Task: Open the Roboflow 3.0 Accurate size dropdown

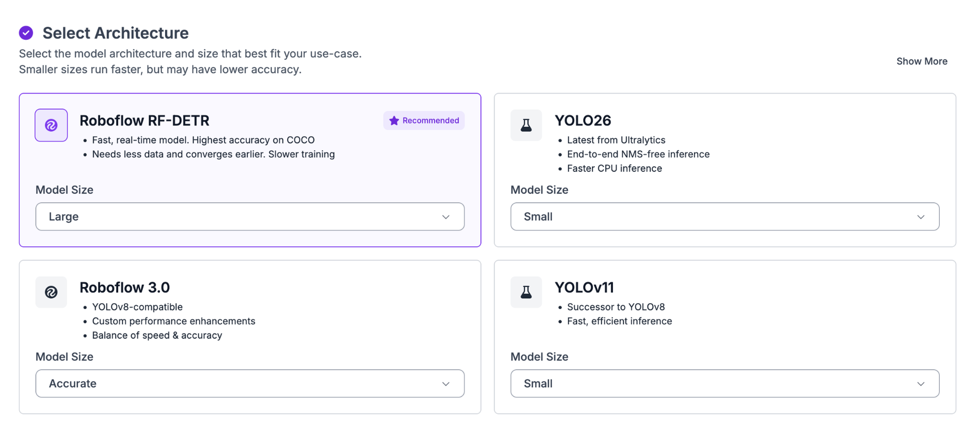Action: [250, 383]
